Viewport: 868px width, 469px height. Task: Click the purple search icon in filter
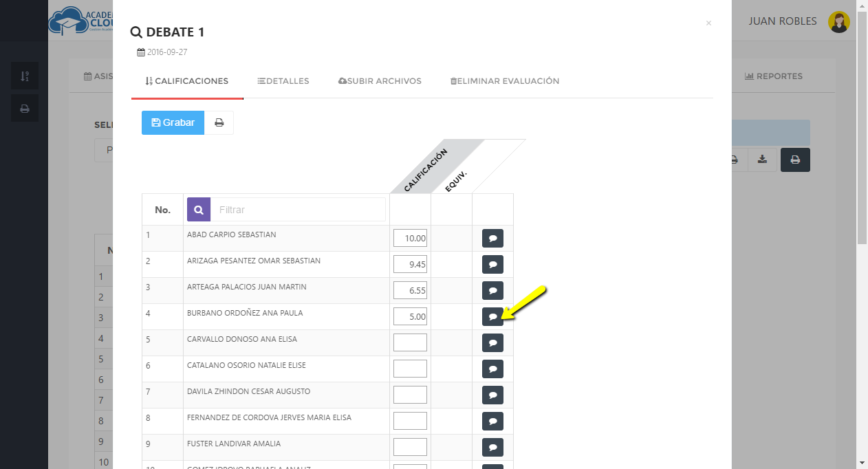pyautogui.click(x=199, y=210)
